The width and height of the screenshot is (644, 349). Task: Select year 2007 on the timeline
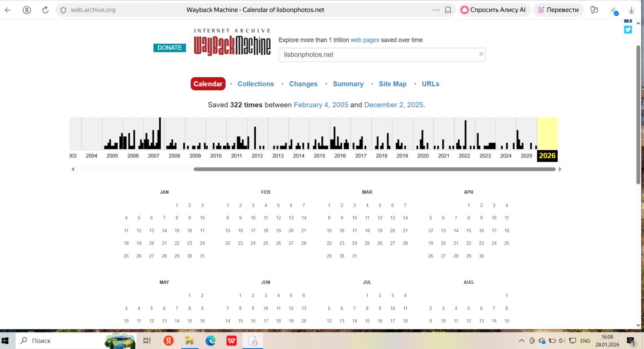154,156
